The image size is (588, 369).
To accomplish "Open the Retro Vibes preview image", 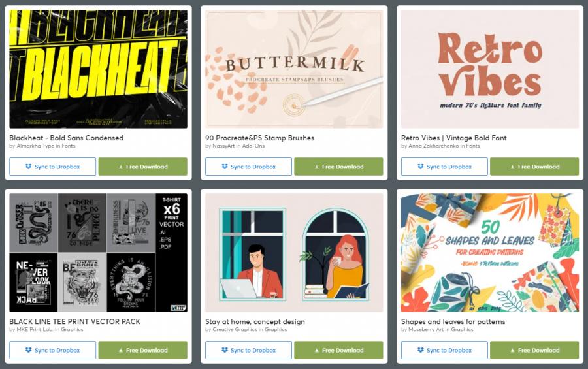I will coord(490,69).
